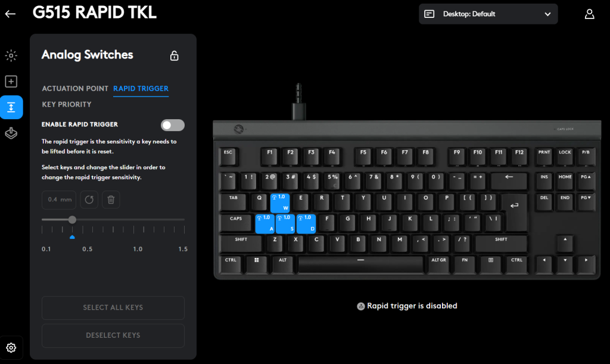Image resolution: width=610 pixels, height=364 pixels.
Task: Open the assignments plus sidebar icon
Action: [x=11, y=81]
